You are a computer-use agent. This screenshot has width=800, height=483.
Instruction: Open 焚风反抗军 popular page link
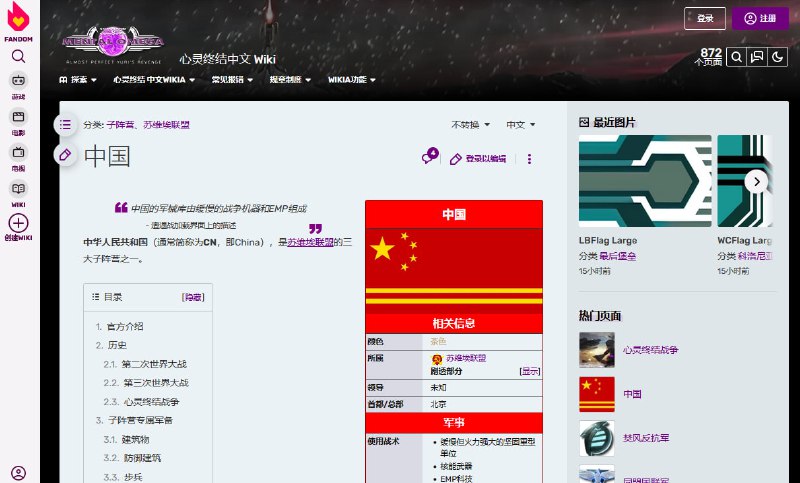646,438
